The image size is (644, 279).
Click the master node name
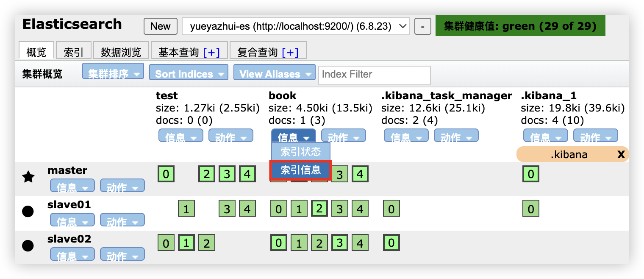[x=67, y=170]
